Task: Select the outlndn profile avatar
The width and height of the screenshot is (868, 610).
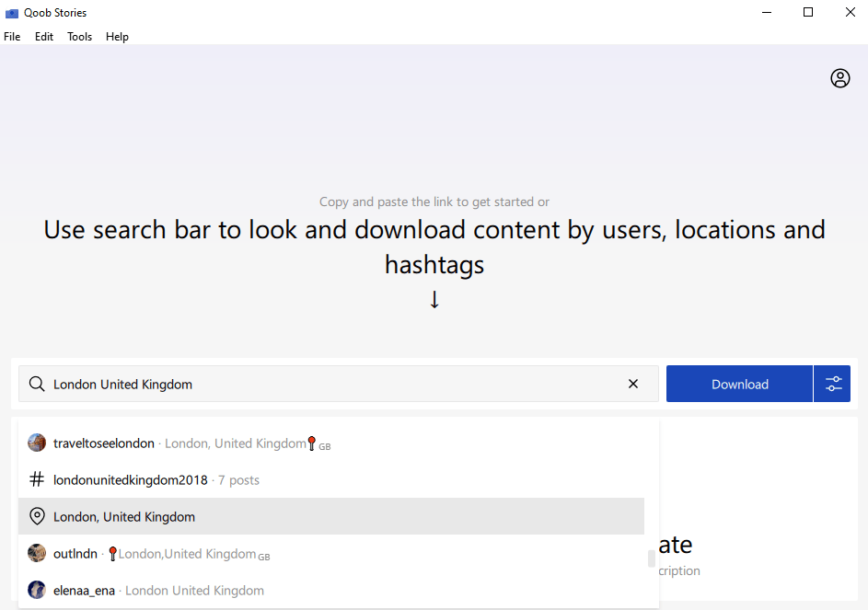Action: [37, 553]
